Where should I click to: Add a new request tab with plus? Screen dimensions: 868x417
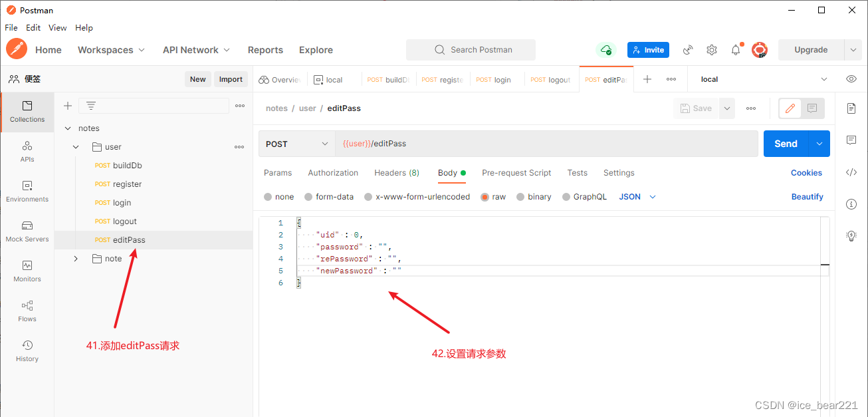pyautogui.click(x=647, y=79)
